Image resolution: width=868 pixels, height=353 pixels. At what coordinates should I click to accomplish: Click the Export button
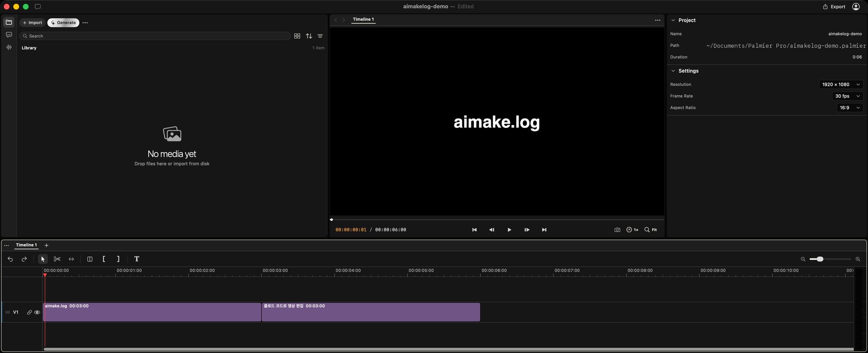(x=834, y=7)
